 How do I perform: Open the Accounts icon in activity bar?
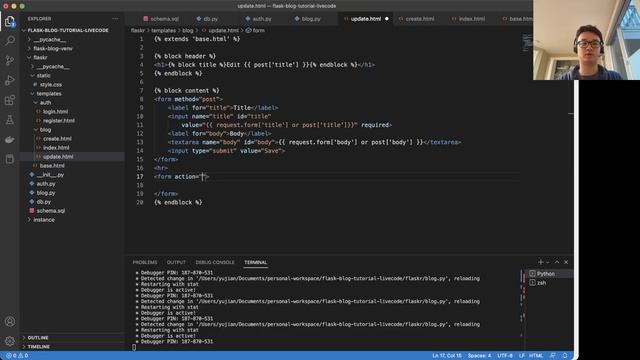pos(10,322)
